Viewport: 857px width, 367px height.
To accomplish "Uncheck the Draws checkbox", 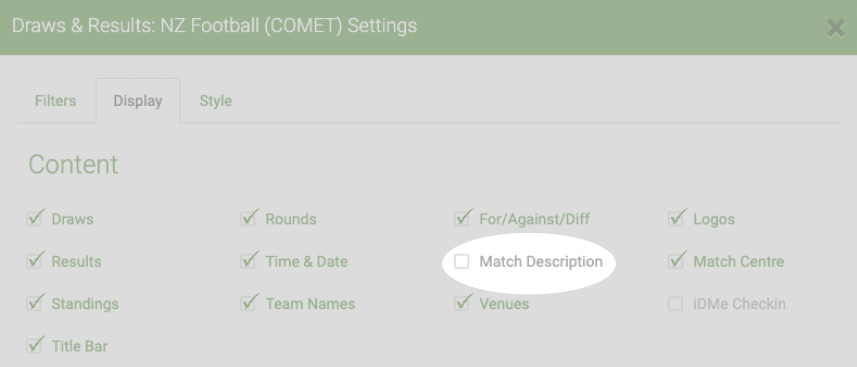I will point(34,219).
